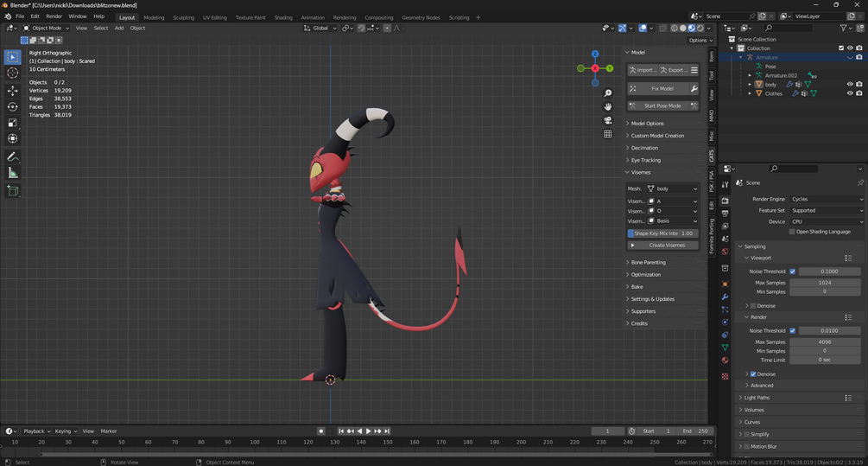This screenshot has width=868, height=466.
Task: Activate the Scale tool
Action: pos(12,123)
